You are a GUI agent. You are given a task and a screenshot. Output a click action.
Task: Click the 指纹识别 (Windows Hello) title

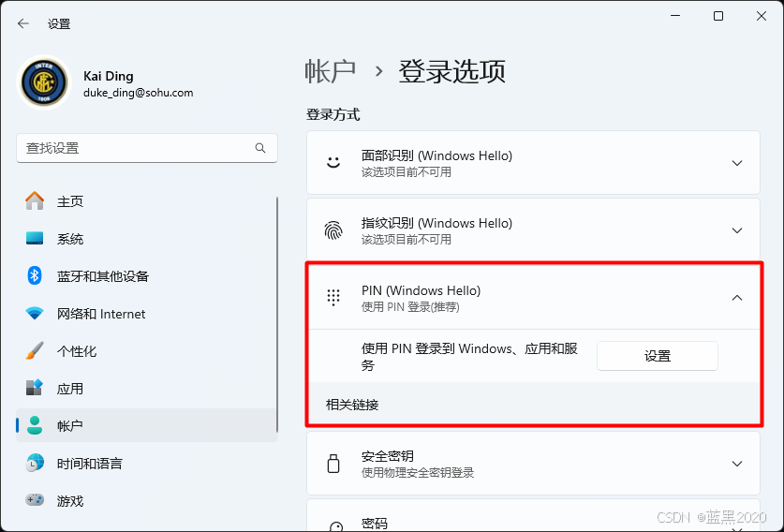click(x=436, y=223)
